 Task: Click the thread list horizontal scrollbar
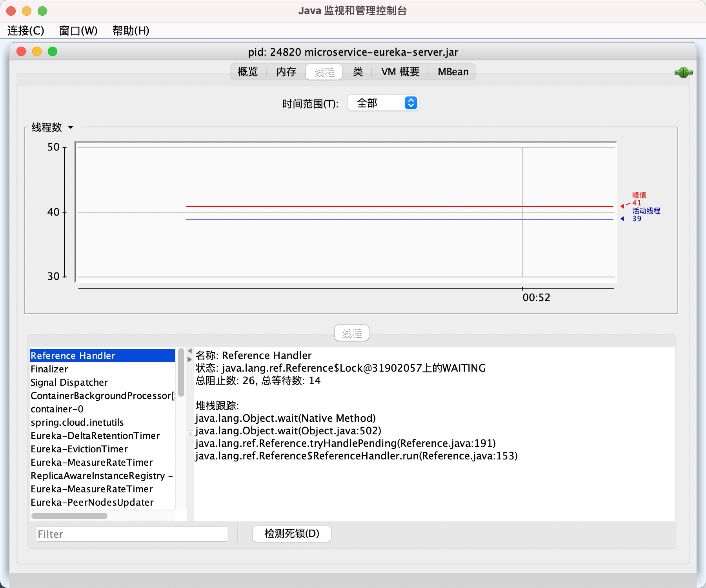[69, 515]
